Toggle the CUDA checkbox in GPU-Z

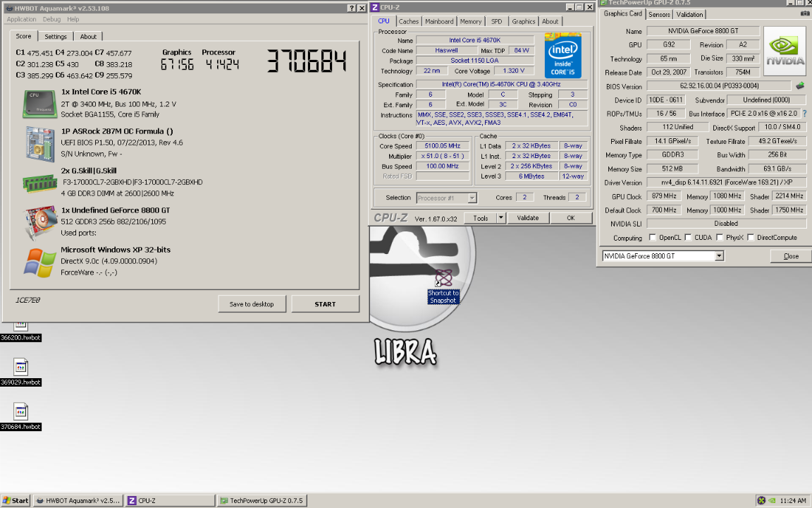(688, 237)
